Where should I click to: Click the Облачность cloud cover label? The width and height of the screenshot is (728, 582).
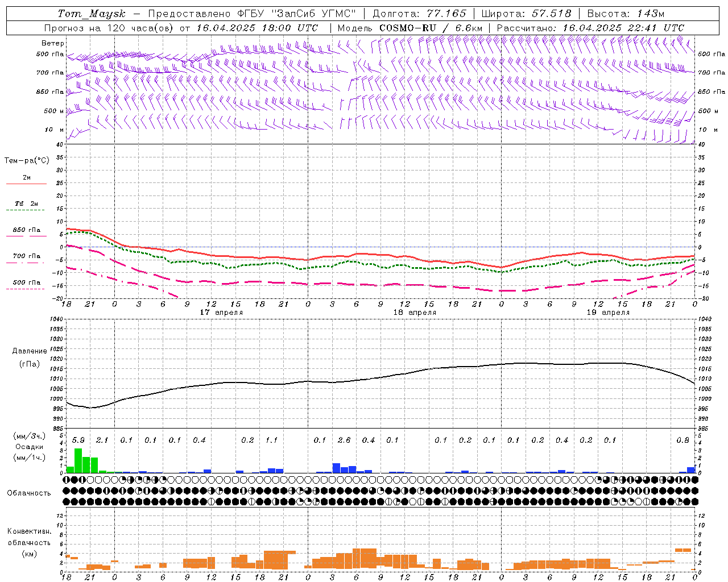point(29,493)
